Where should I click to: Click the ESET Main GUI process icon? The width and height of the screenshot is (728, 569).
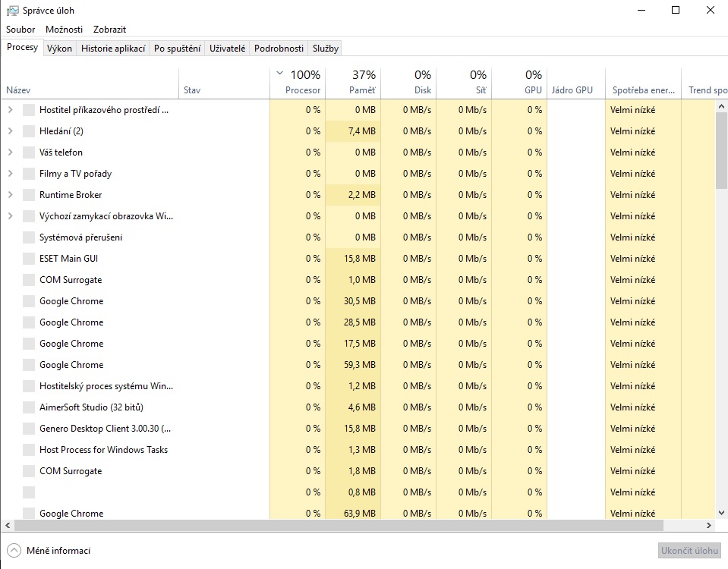pyautogui.click(x=29, y=259)
